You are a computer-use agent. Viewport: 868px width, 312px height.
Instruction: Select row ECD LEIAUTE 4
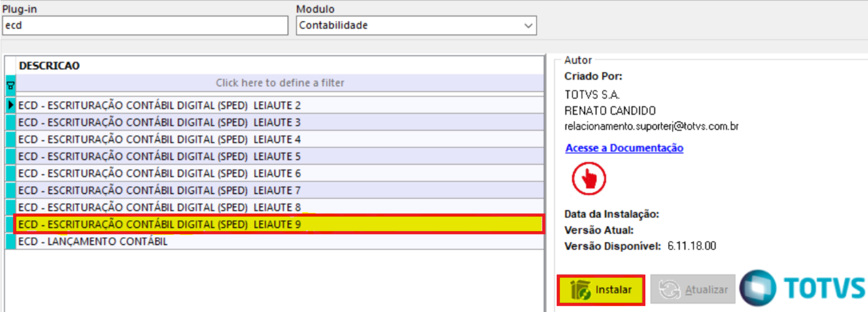pyautogui.click(x=280, y=139)
